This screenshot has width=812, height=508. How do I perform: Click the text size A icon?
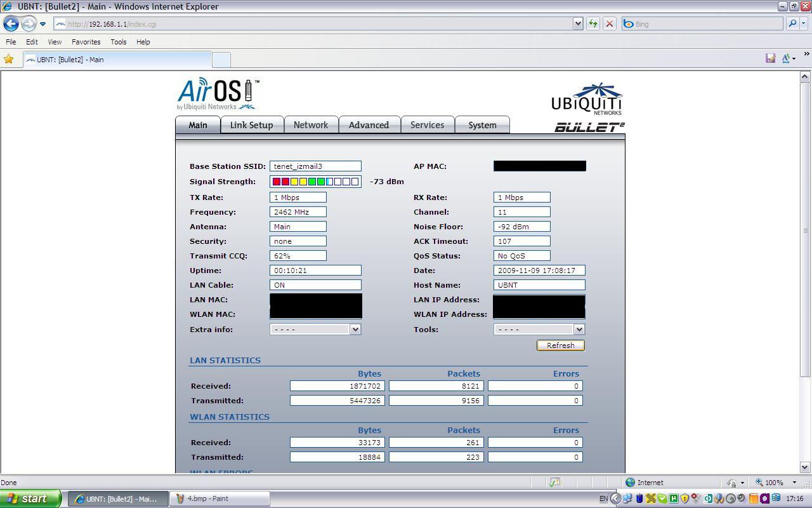[785, 58]
